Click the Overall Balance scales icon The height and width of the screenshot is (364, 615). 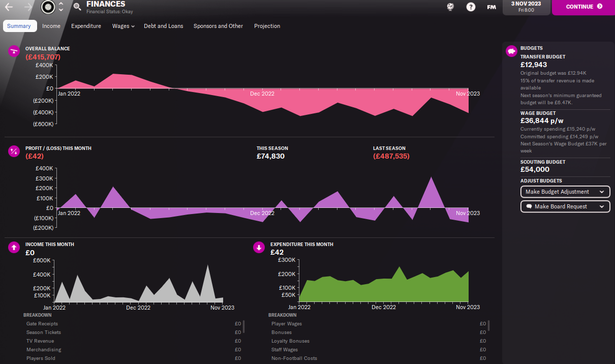pyautogui.click(x=14, y=51)
